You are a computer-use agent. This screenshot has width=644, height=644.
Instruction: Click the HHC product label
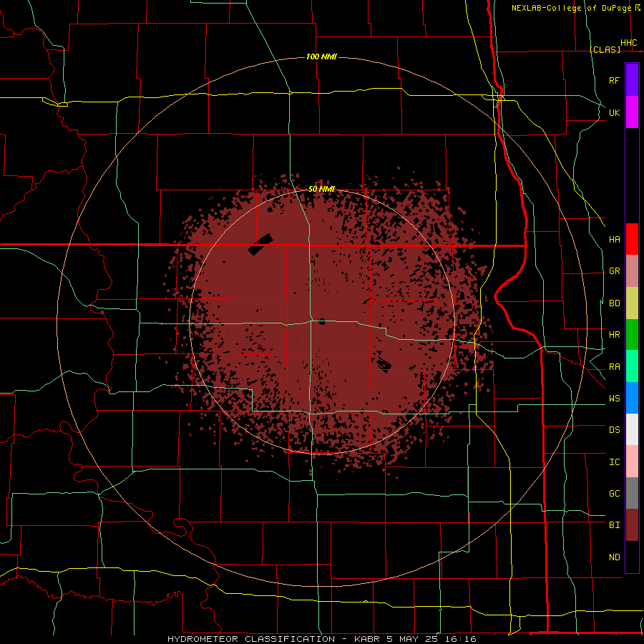point(628,43)
